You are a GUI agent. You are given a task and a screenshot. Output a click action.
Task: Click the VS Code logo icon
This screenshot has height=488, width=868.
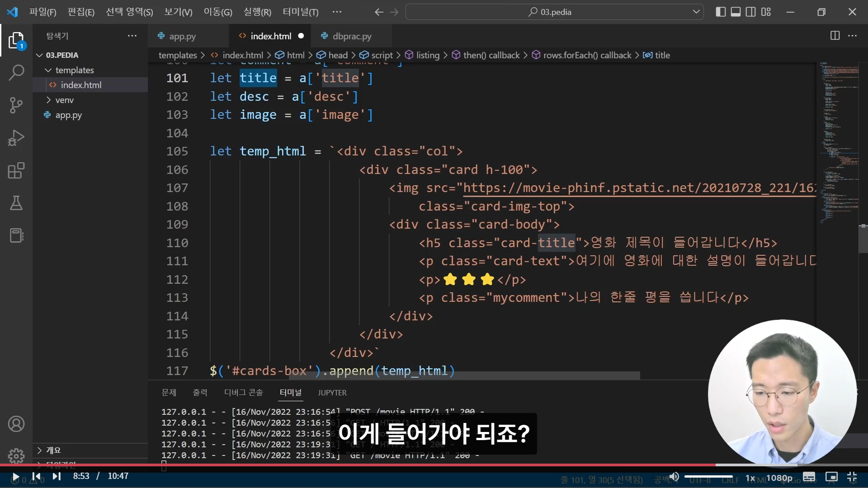tap(12, 12)
